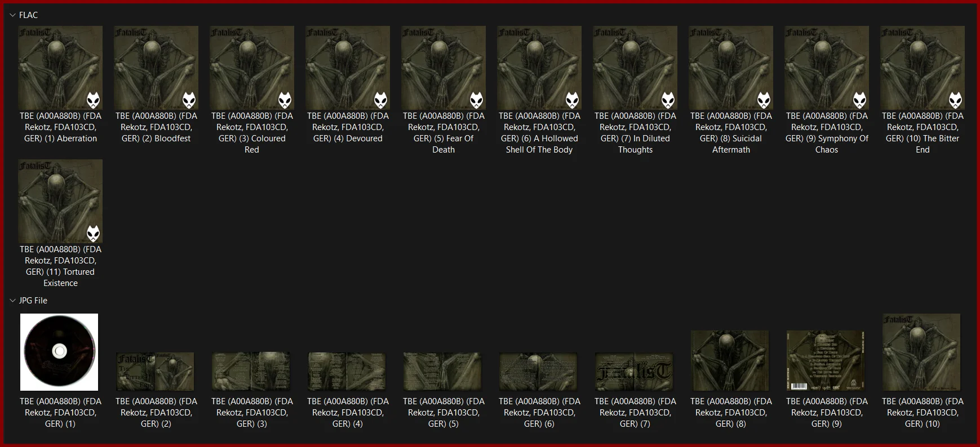Screen dimensions: 980x447
Task: Select FLAC track (3) Coloured Red album art
Action: [x=252, y=68]
